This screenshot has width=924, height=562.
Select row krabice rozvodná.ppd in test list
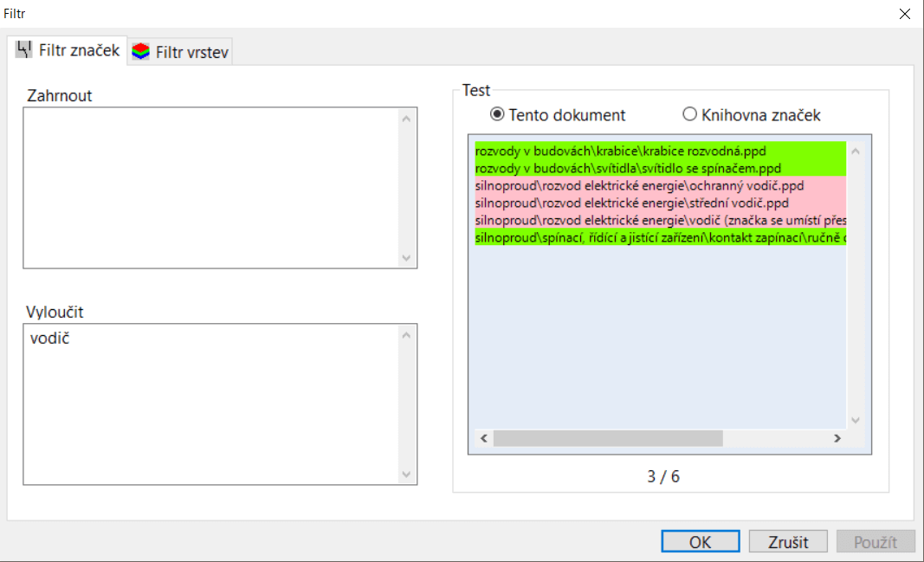pyautogui.click(x=660, y=151)
